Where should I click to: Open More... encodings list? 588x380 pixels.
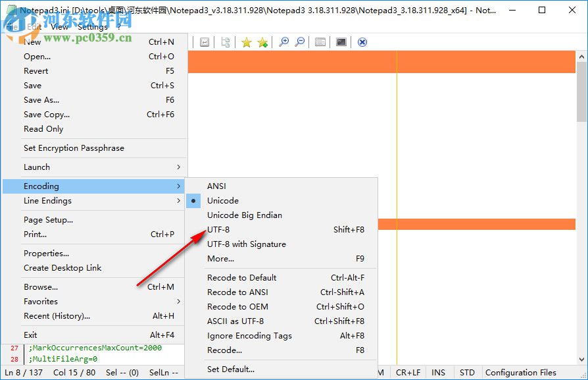point(282,258)
